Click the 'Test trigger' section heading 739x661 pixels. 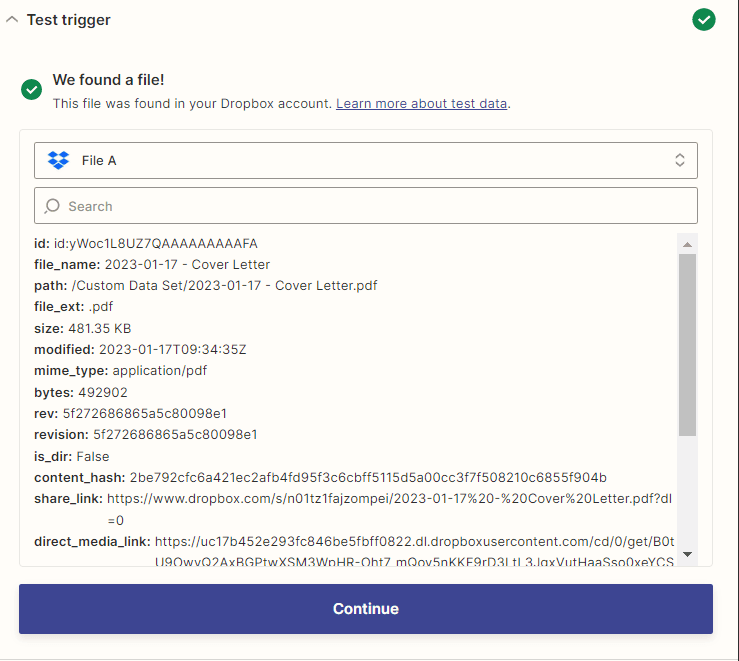68,20
